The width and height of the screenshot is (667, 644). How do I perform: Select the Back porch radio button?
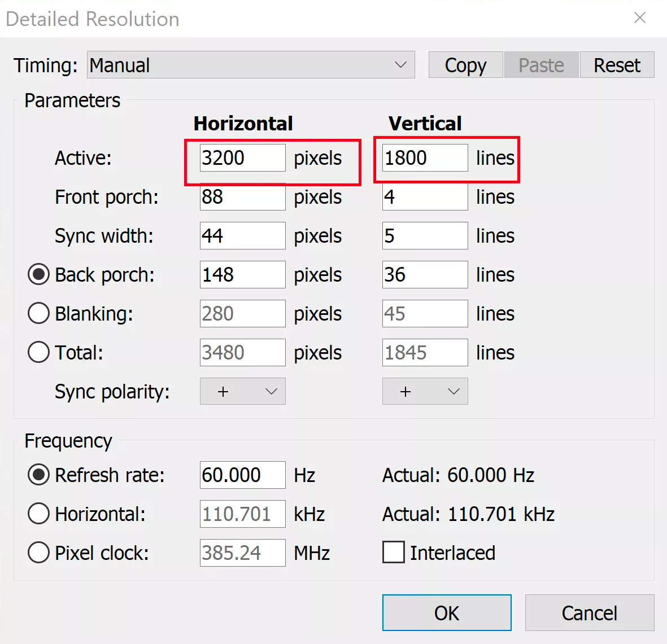pyautogui.click(x=39, y=275)
